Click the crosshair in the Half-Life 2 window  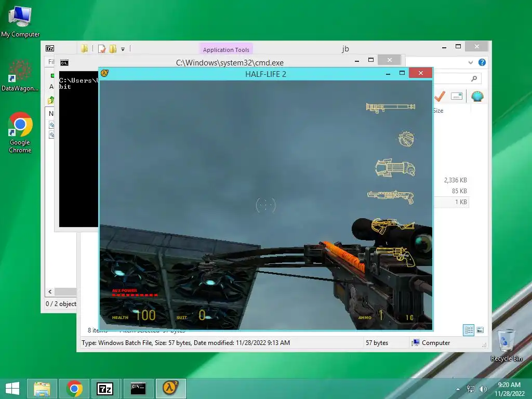click(x=265, y=205)
